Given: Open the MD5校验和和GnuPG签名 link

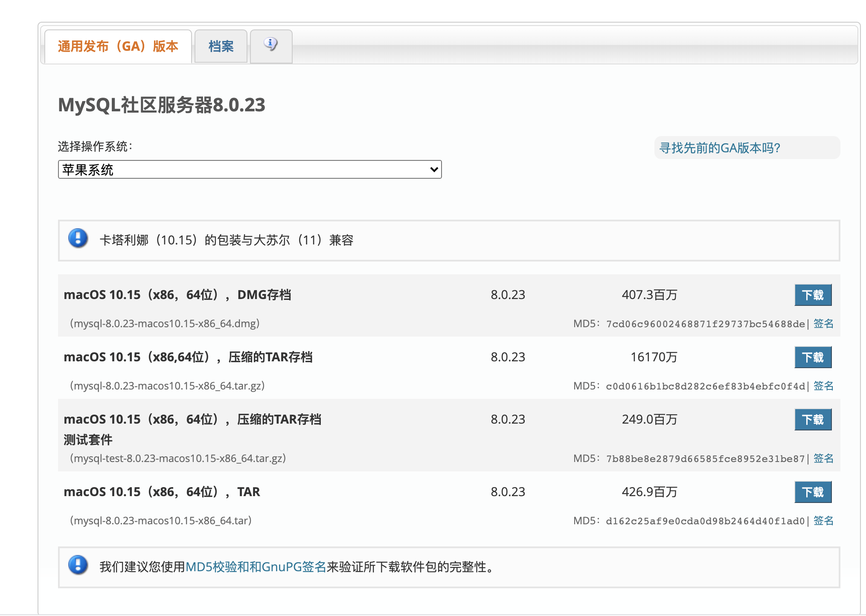Looking at the screenshot, I should point(256,567).
